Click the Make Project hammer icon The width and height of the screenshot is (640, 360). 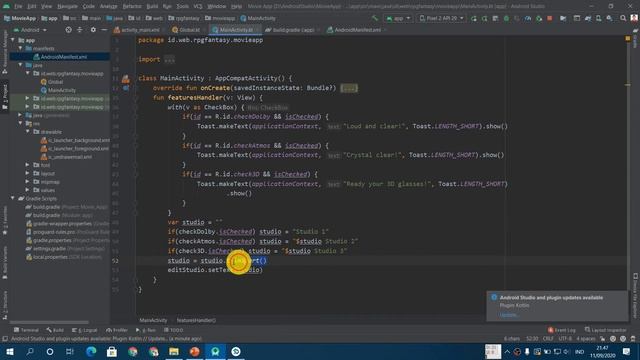(375, 18)
